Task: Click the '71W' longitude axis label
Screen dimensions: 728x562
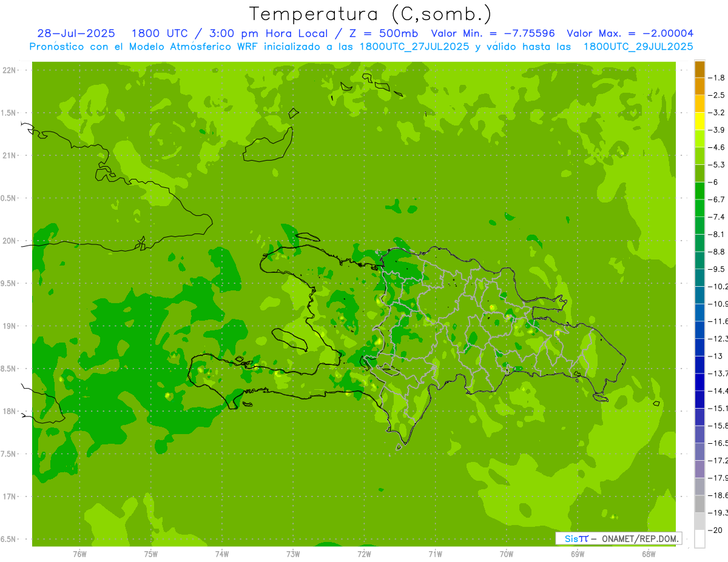Action: pos(435,554)
